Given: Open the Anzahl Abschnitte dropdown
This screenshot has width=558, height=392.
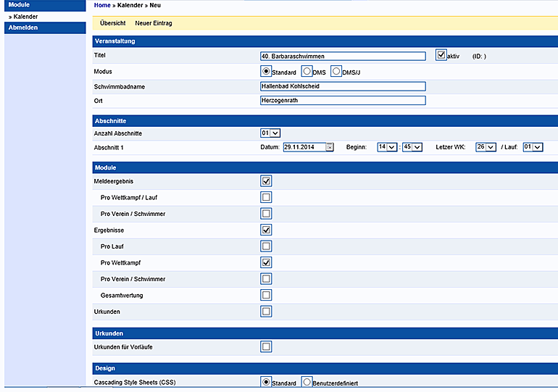Looking at the screenshot, I should click(270, 133).
